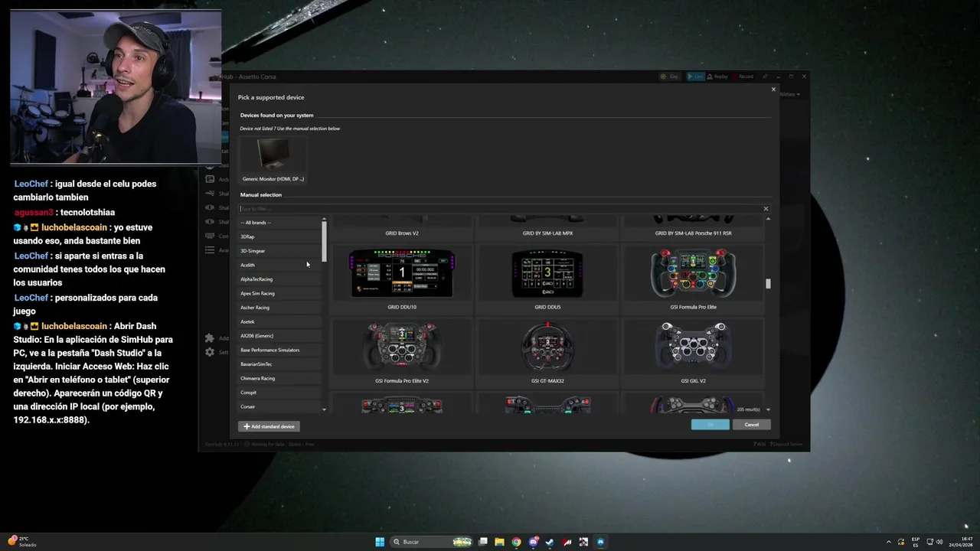The image size is (980, 551).
Task: Select the GSI Formula Pro Elite V2 wheel
Action: 402,353
